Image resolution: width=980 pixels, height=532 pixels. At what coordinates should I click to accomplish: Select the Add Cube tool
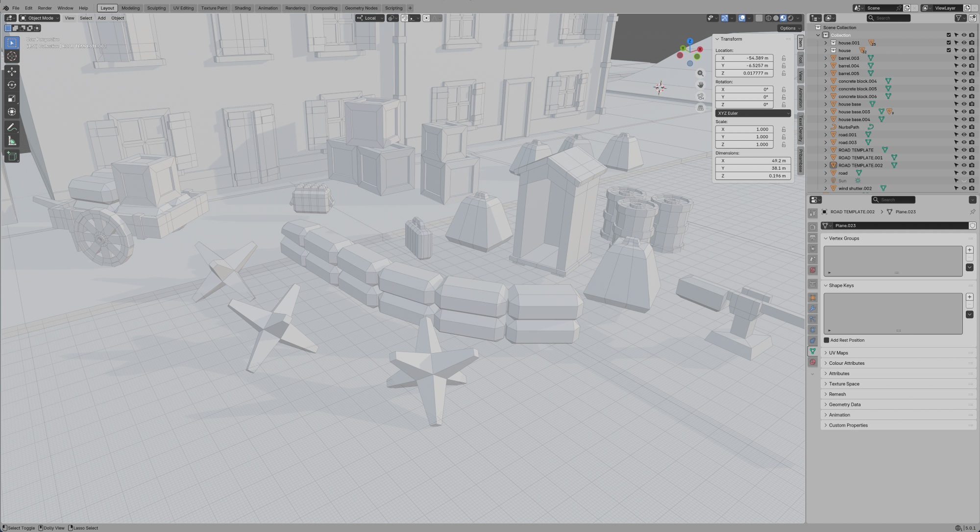coord(12,156)
